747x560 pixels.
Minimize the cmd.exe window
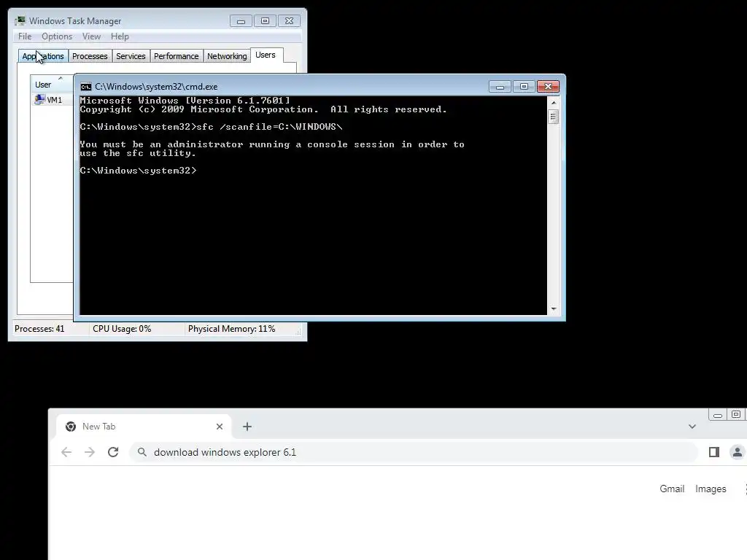tap(500, 87)
